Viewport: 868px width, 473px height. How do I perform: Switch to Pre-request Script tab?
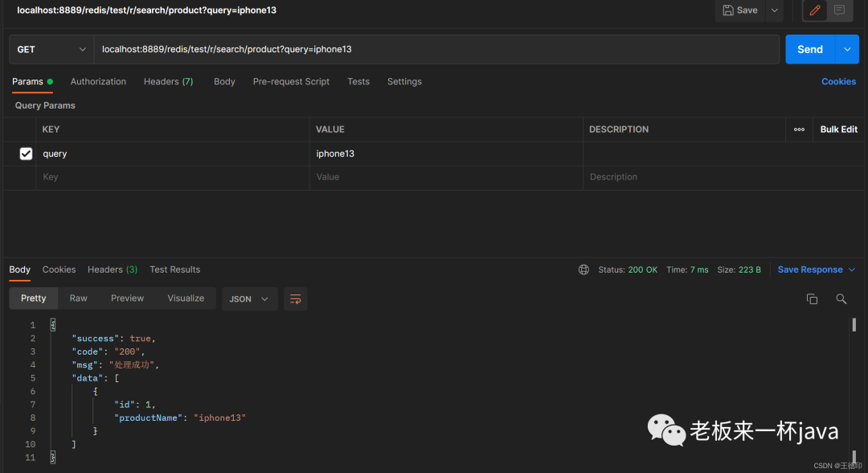291,81
